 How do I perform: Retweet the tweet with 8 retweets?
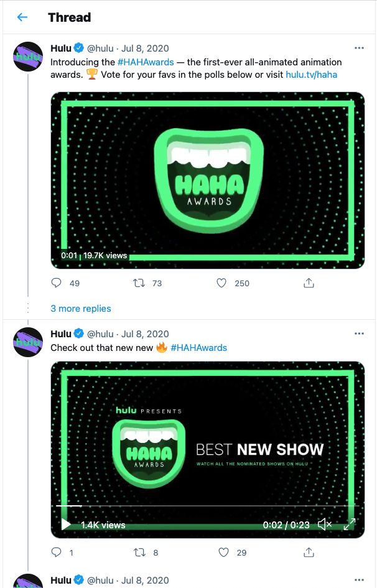coord(140,553)
